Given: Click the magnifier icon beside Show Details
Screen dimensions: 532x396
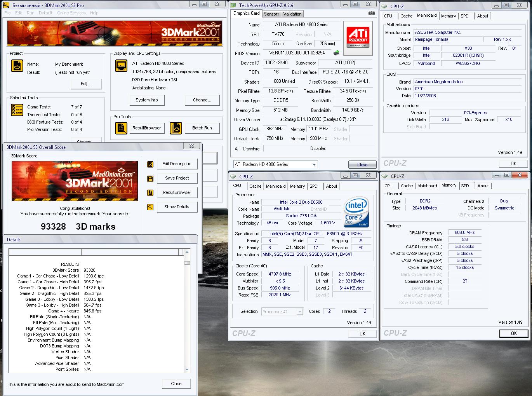Looking at the screenshot, I should [150, 207].
